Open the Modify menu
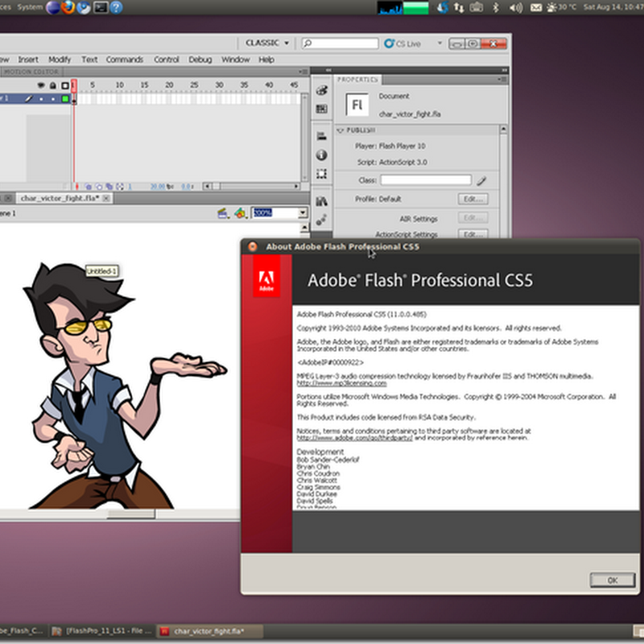The width and height of the screenshot is (644, 644). point(60,60)
